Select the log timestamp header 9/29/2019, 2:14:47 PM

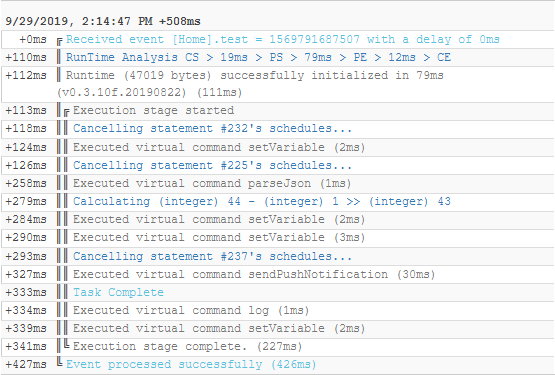tap(103, 21)
